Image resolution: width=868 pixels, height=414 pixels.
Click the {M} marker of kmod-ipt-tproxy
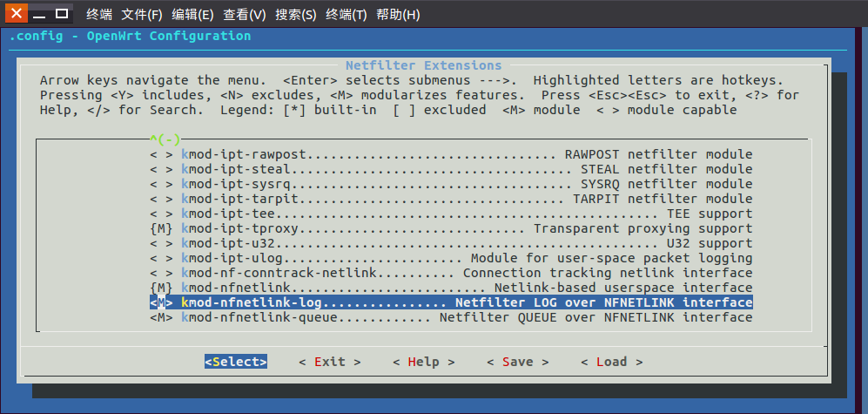161,228
